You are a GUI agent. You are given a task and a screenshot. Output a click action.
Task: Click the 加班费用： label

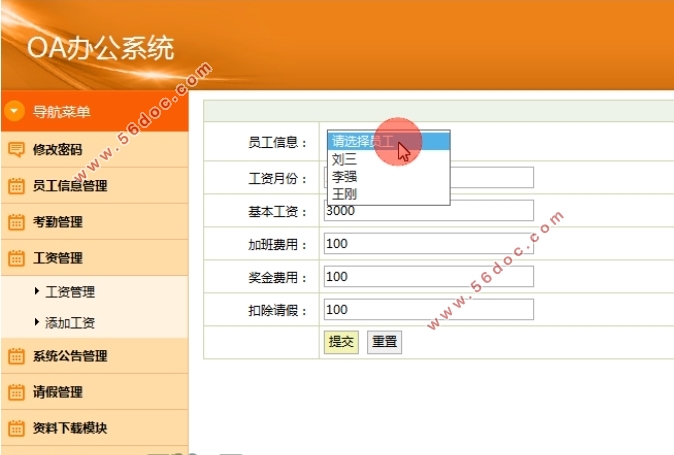pos(277,244)
